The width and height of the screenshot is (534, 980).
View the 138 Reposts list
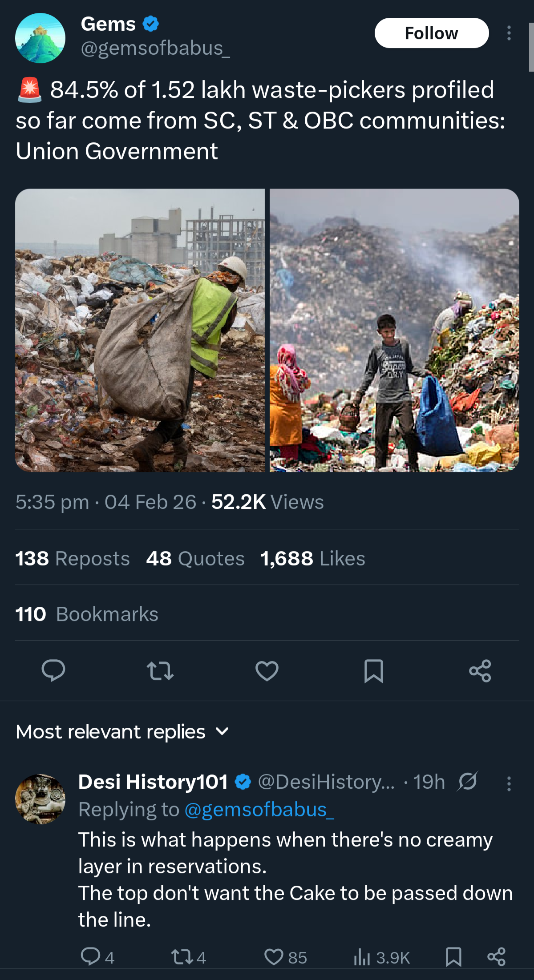click(73, 558)
